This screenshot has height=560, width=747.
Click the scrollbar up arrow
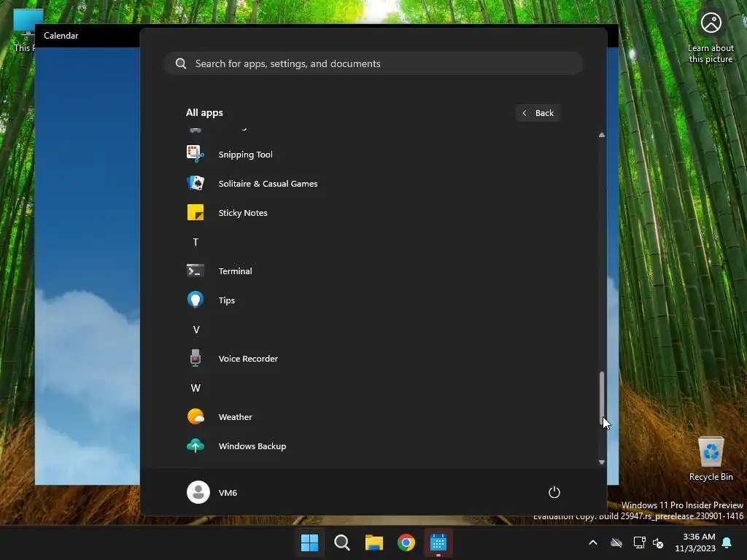(602, 135)
